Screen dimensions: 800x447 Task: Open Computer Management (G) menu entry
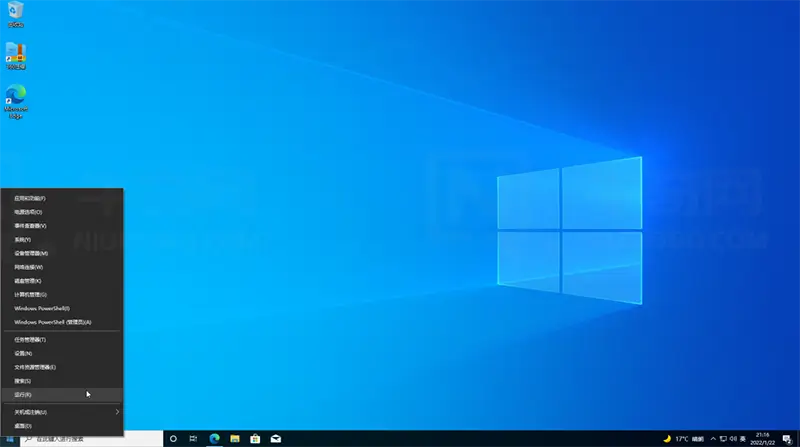(x=62, y=295)
